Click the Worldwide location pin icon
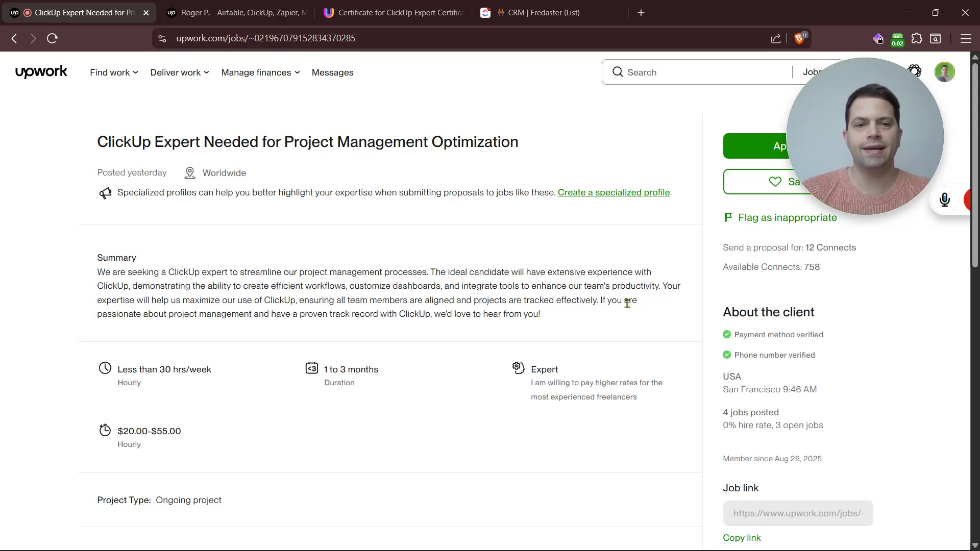This screenshot has width=980, height=551. pos(190,173)
